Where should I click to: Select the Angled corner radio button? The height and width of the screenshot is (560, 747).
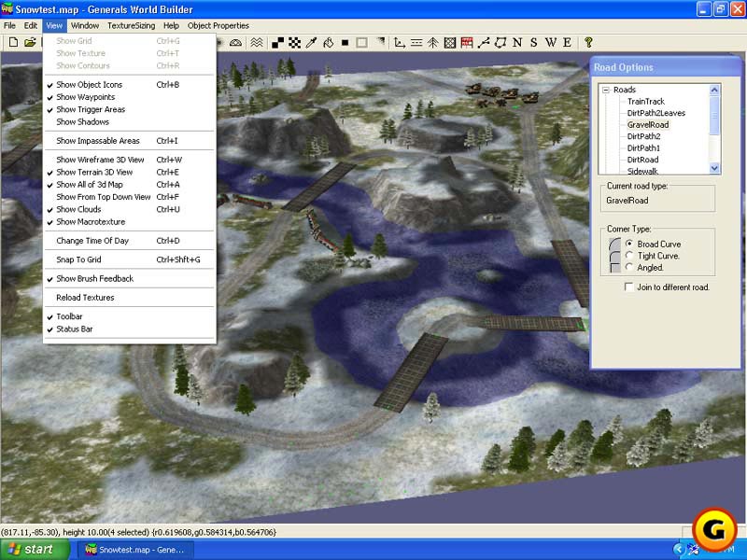(x=629, y=267)
